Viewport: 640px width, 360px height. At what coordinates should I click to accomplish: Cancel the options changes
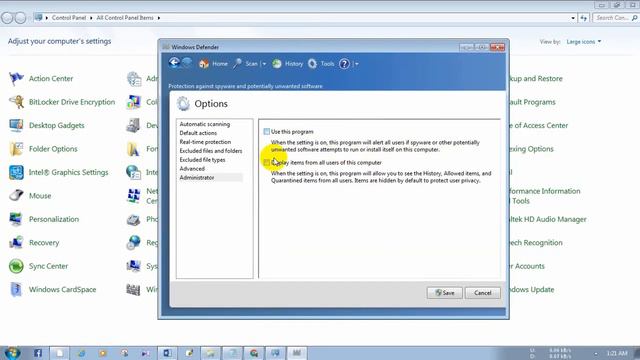tap(482, 293)
